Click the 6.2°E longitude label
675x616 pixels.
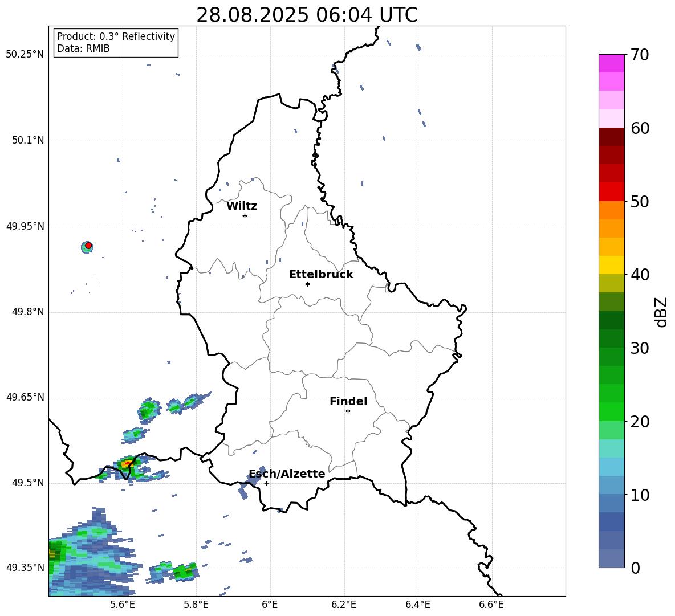point(344,605)
